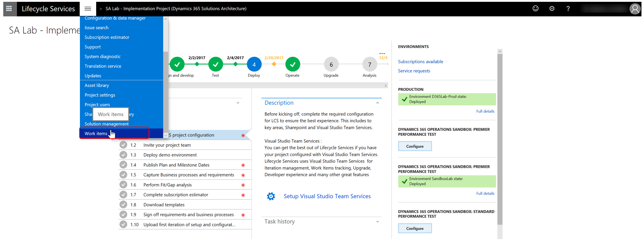Open Project settings menu item

pyautogui.click(x=100, y=95)
